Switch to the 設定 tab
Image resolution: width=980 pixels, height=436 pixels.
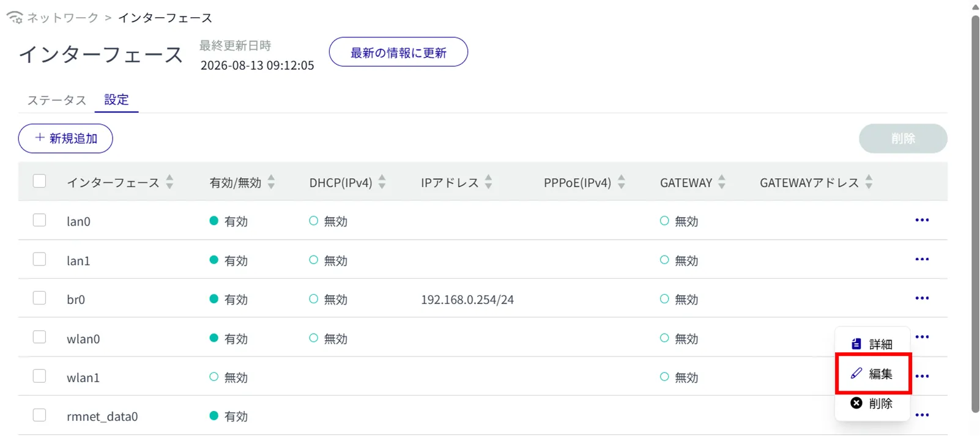point(116,100)
